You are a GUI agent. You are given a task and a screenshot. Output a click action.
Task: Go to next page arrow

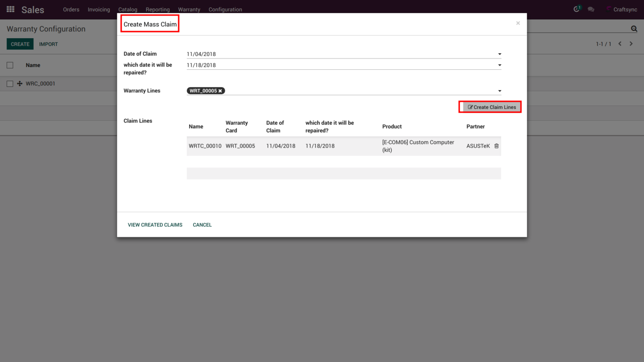(x=631, y=44)
